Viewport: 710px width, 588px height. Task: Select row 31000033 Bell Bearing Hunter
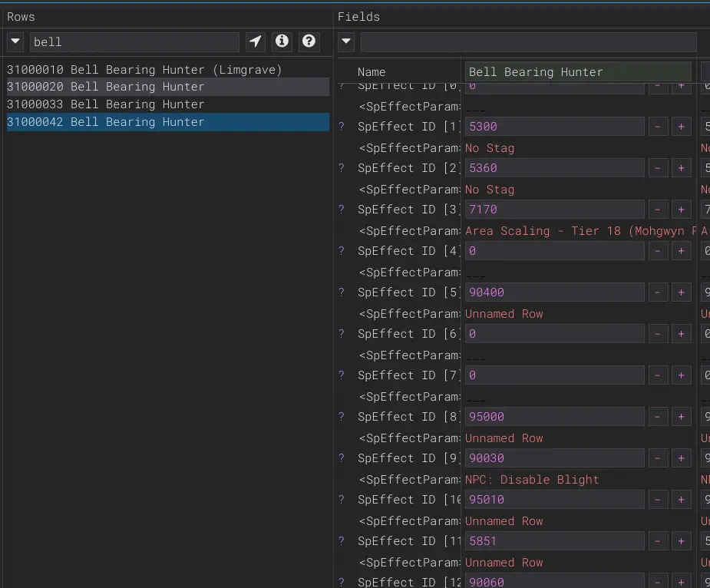click(x=168, y=104)
